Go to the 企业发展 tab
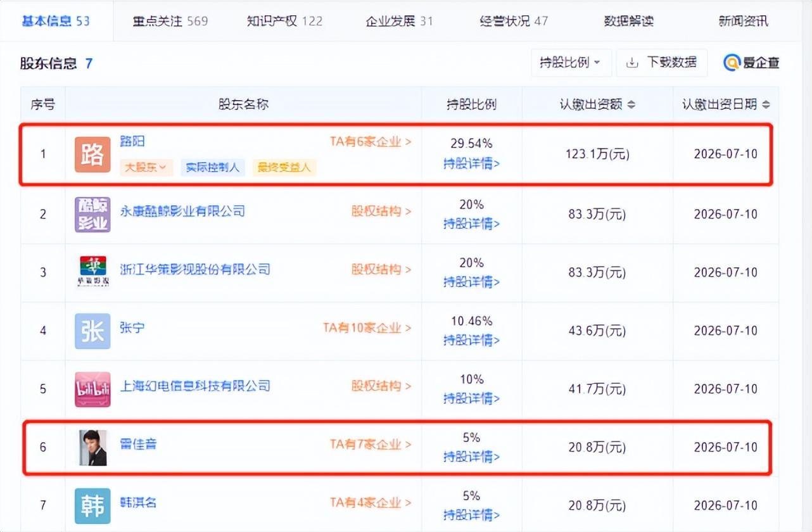The width and height of the screenshot is (812, 532). 399,21
